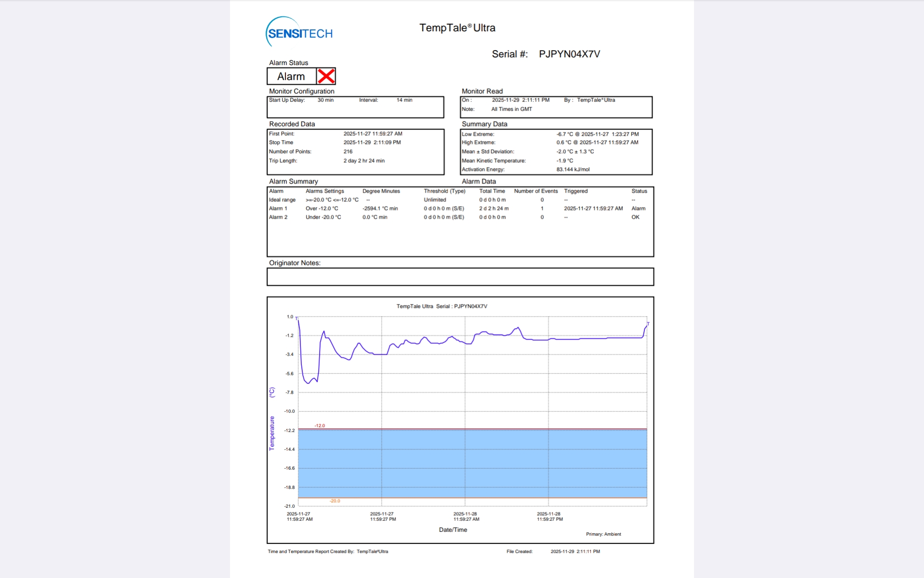Screen dimensions: 924x578
Task: Click the Start Up Delay 30 min value
Action: point(325,100)
